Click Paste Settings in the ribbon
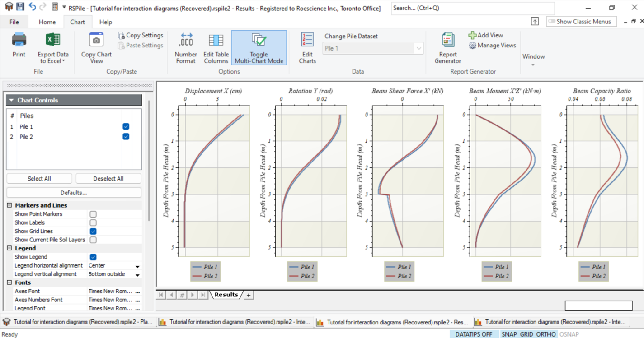Screen dimensions: 644x338 point(141,45)
